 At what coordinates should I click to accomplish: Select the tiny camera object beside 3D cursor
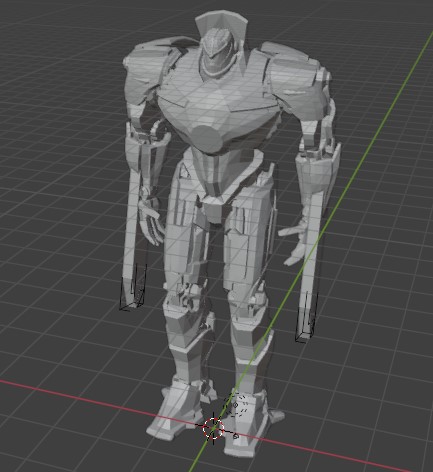pyautogui.click(x=236, y=435)
